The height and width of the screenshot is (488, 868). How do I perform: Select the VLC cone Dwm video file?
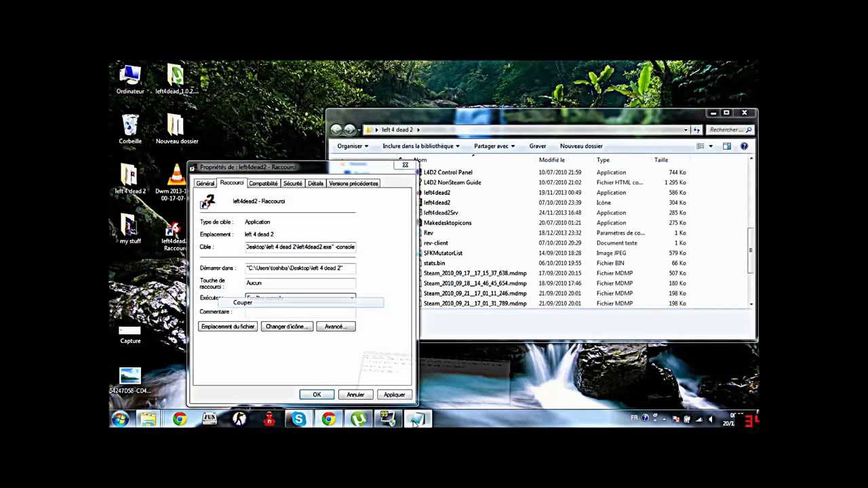point(176,182)
